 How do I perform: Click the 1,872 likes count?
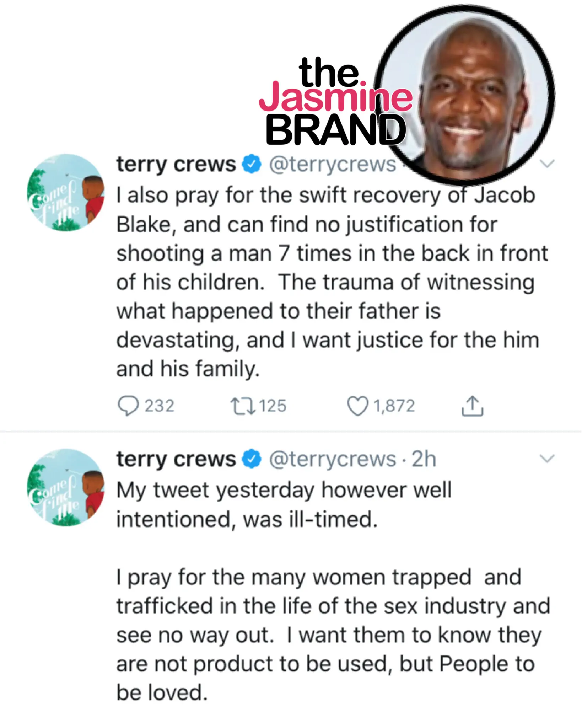point(394,406)
